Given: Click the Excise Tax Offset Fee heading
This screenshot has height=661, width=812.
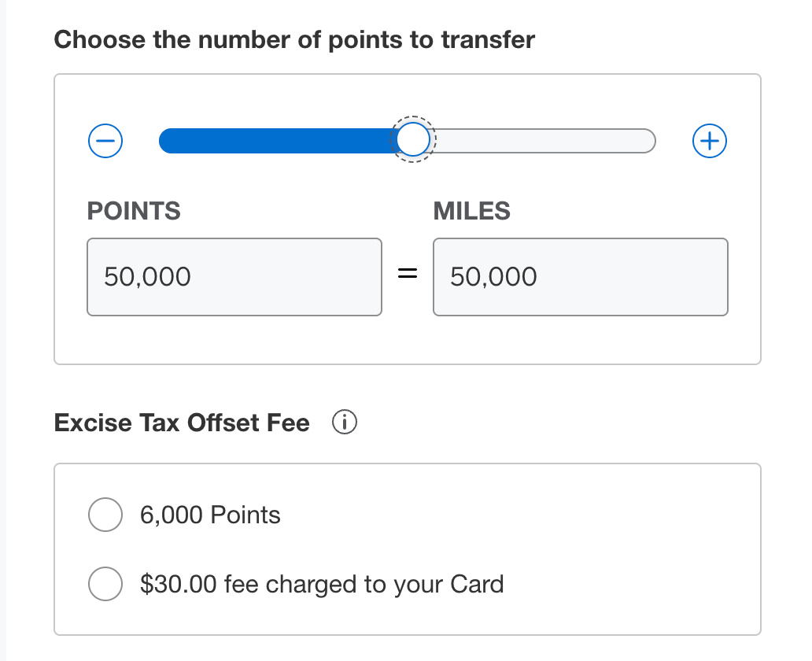Looking at the screenshot, I should [181, 423].
